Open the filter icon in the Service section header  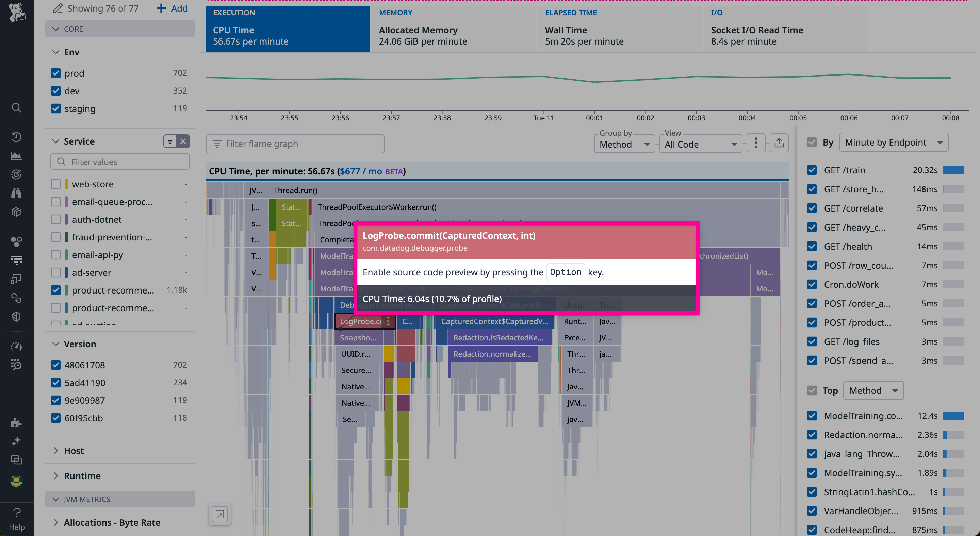(x=170, y=141)
